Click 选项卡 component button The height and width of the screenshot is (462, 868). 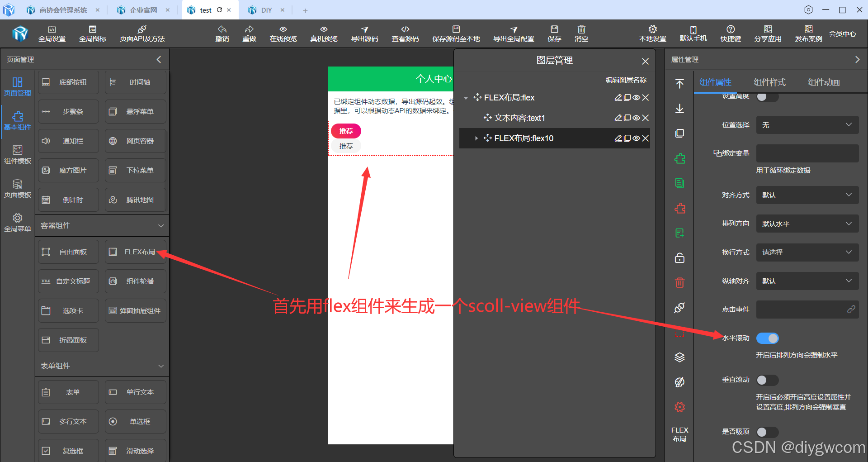click(68, 310)
